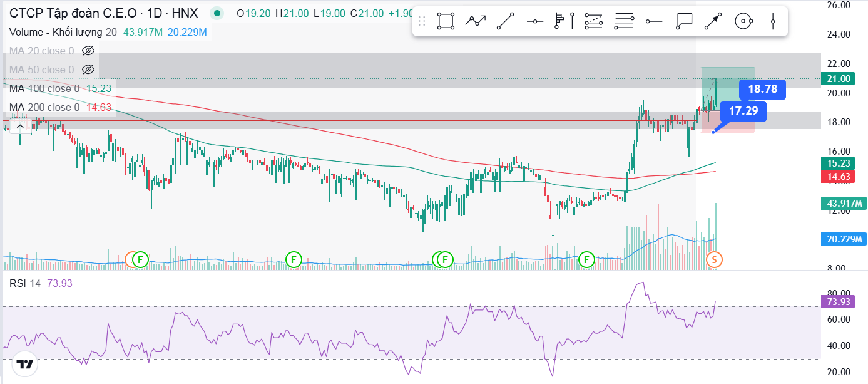Select the Horizontal Line tool with center point

point(535,21)
